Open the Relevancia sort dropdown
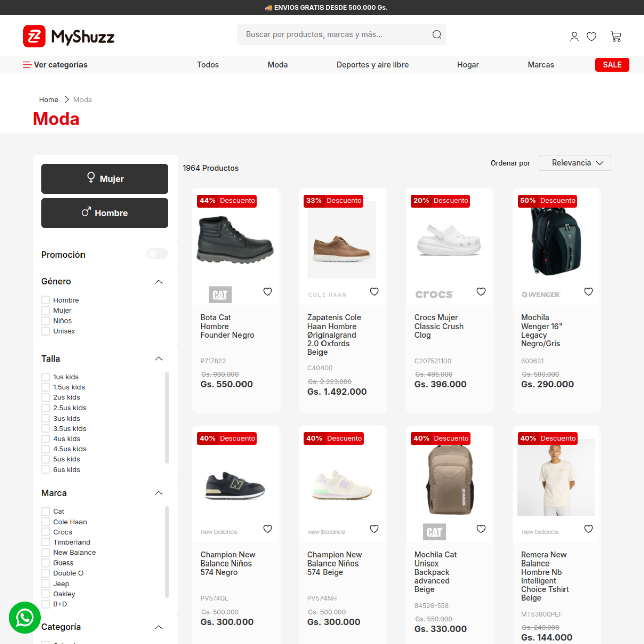Screen dimensions: 644x644 pyautogui.click(x=575, y=163)
